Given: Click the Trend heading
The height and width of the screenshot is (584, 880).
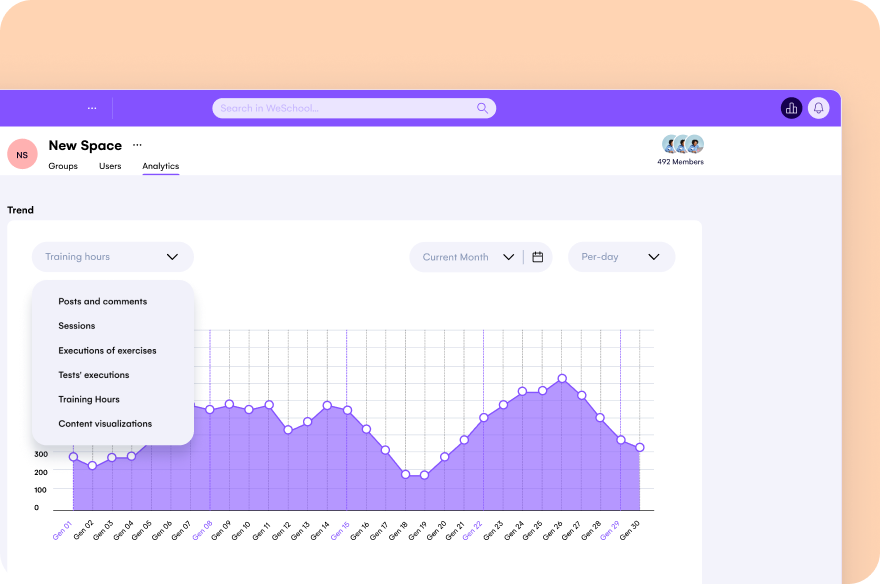Looking at the screenshot, I should [x=20, y=210].
